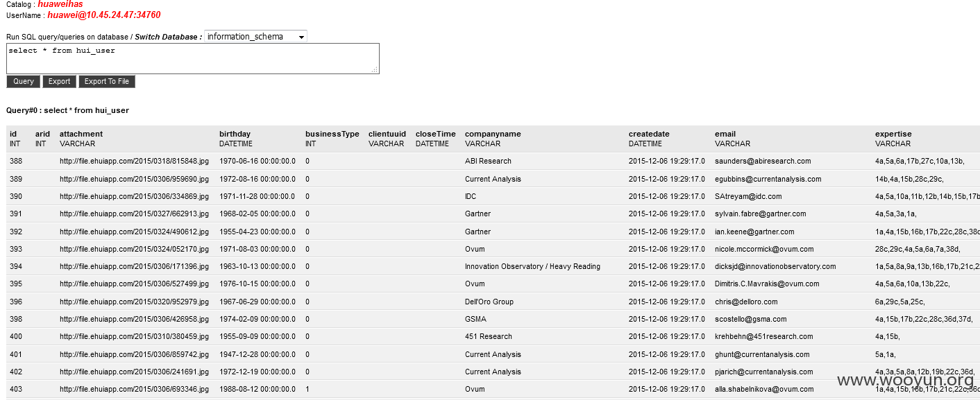The height and width of the screenshot is (400, 980).
Task: Click email sylvain.fabre@gartner.com
Action: [760, 214]
